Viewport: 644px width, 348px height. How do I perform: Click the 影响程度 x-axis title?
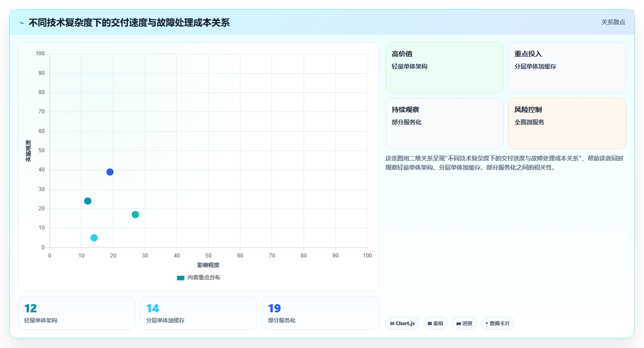click(209, 265)
